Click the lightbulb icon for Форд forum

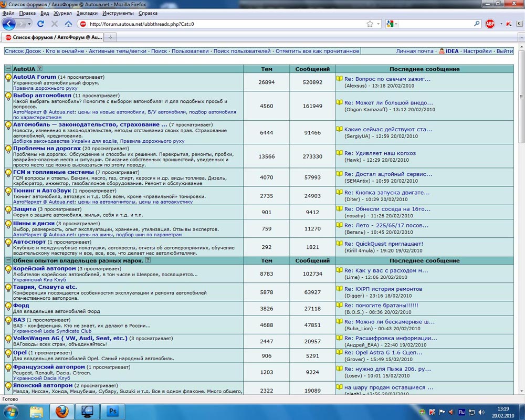pos(8,306)
